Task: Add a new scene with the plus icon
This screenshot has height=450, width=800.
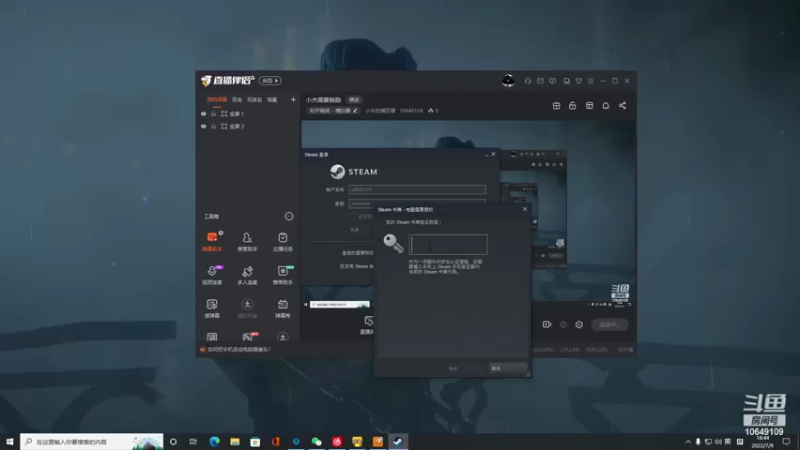Action: pyautogui.click(x=293, y=99)
